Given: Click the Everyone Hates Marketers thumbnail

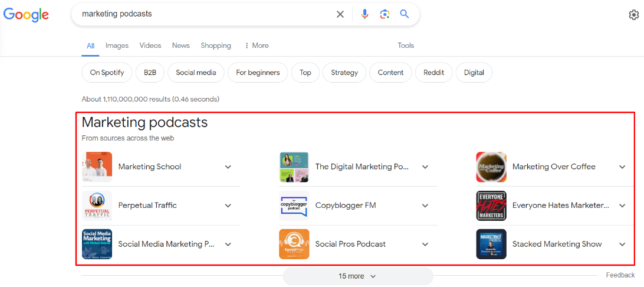Looking at the screenshot, I should click(x=491, y=206).
